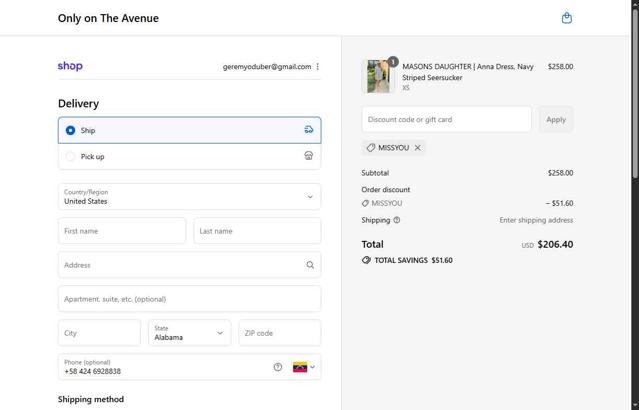Open the shopping bag cart icon

(566, 18)
